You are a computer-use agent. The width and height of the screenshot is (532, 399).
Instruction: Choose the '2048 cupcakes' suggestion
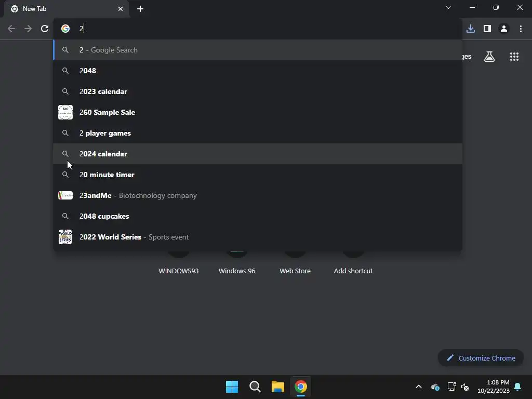pos(258,216)
